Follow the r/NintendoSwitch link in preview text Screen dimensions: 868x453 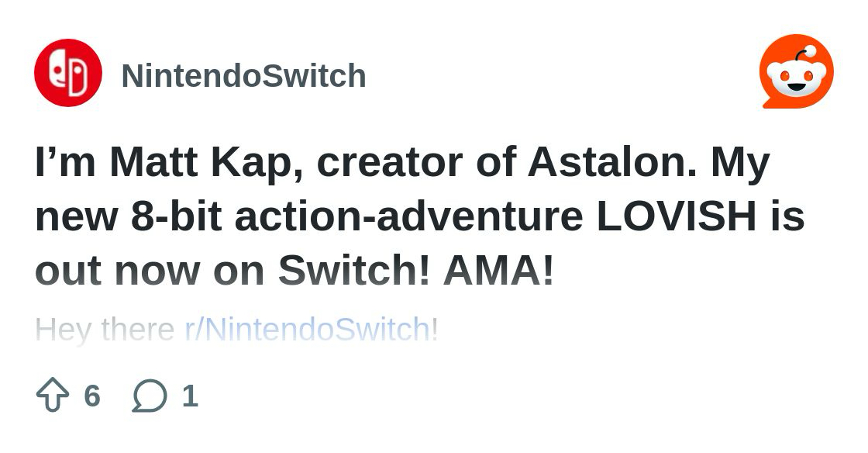pyautogui.click(x=307, y=330)
